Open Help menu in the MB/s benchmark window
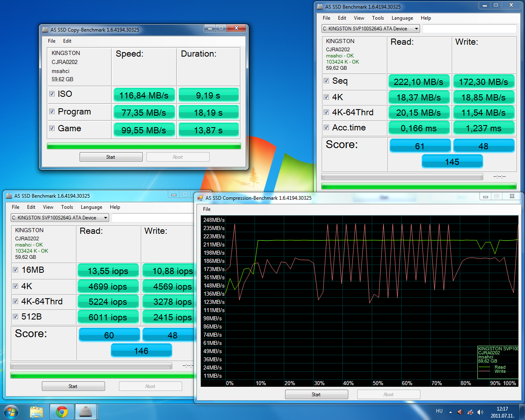The width and height of the screenshot is (525, 420). [x=426, y=18]
